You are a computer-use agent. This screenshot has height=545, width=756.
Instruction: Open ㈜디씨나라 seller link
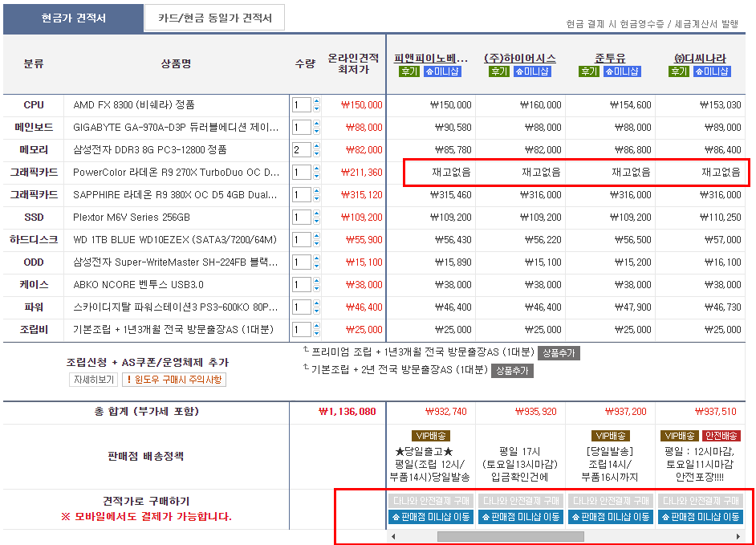[700, 59]
